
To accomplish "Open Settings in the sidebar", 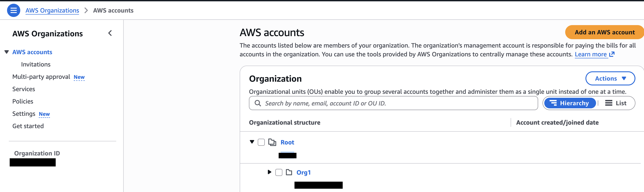I will point(24,114).
